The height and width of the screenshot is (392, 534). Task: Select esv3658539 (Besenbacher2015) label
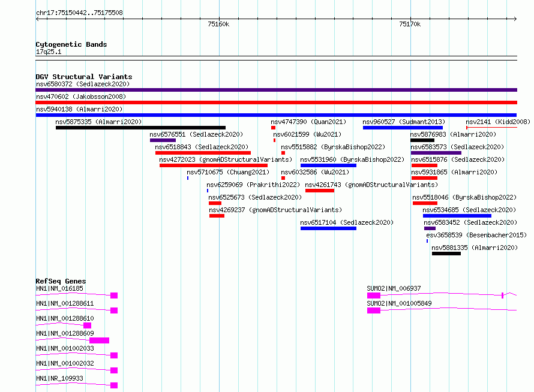pyautogui.click(x=476, y=235)
